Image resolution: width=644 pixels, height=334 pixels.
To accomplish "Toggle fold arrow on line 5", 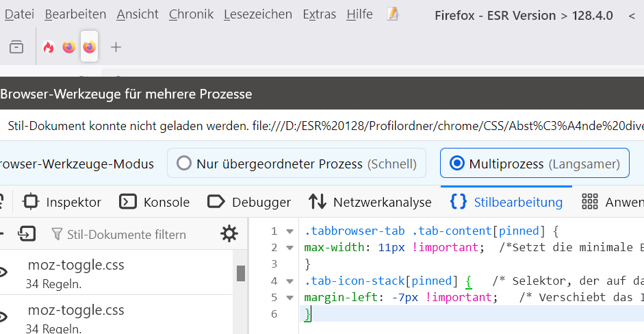I will [x=289, y=297].
